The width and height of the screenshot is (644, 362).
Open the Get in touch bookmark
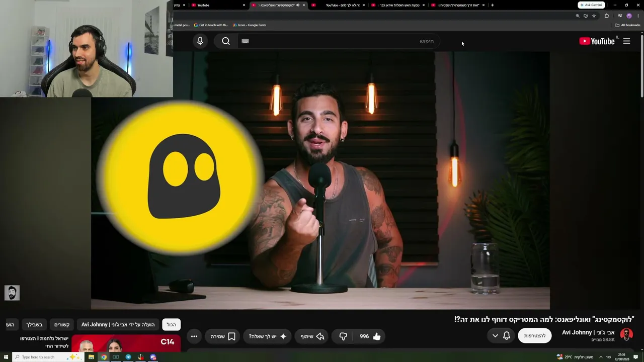(x=211, y=25)
